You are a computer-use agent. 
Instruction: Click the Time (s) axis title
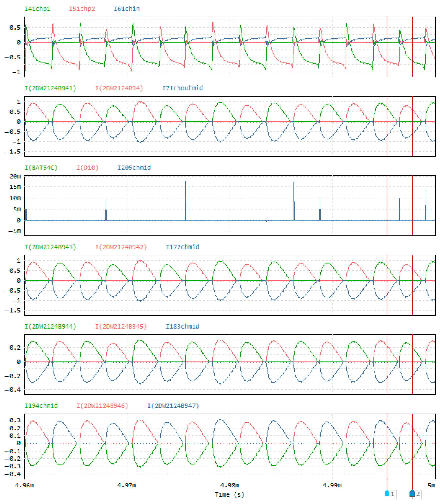[229, 494]
